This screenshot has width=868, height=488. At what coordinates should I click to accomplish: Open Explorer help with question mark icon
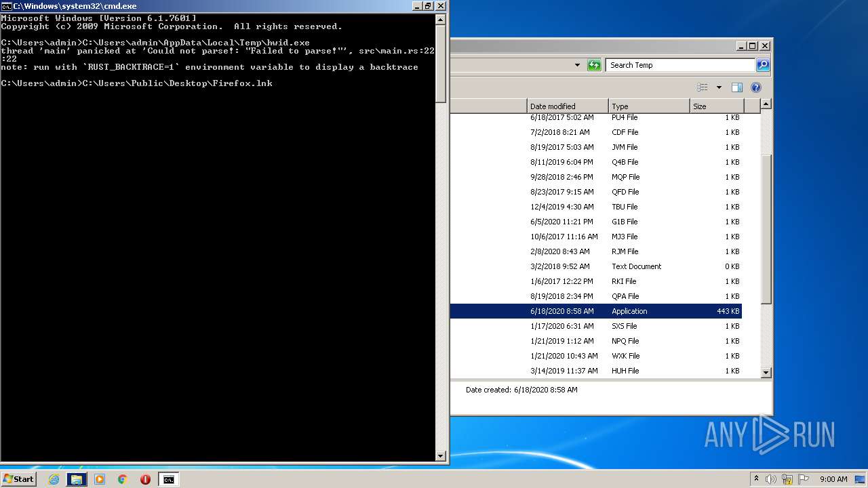756,87
